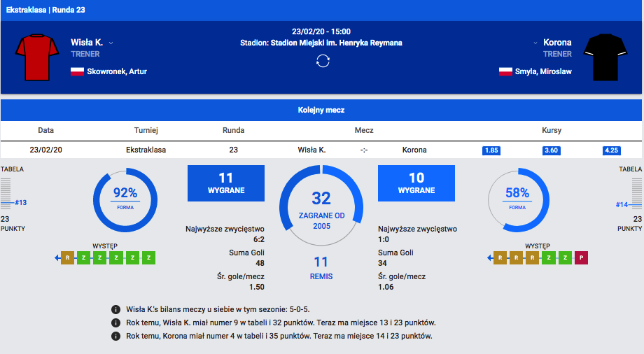The image size is (644, 354).
Task: Click Ekstraklasa cell in match row
Action: point(146,150)
